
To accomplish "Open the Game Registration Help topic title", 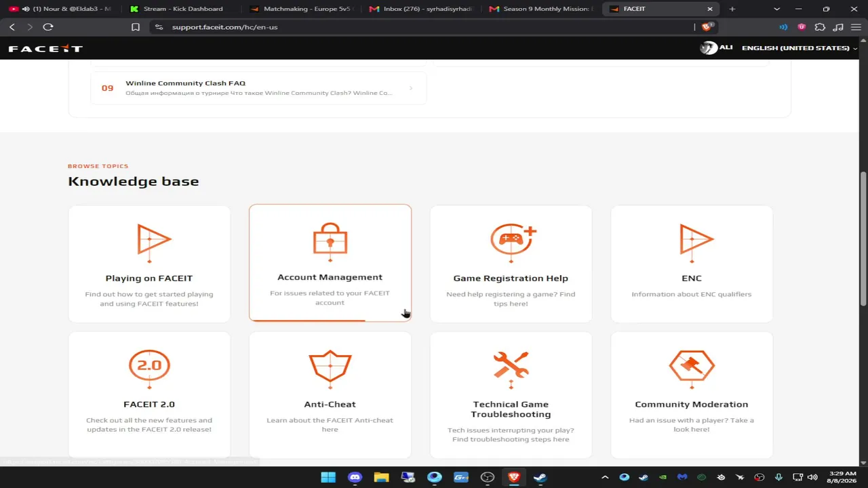I will point(511,278).
